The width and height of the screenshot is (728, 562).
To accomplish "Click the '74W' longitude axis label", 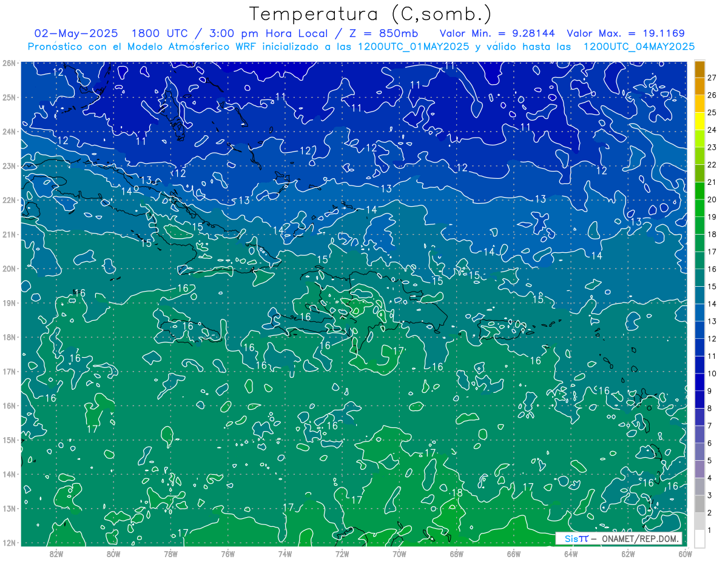I will pos(285,553).
